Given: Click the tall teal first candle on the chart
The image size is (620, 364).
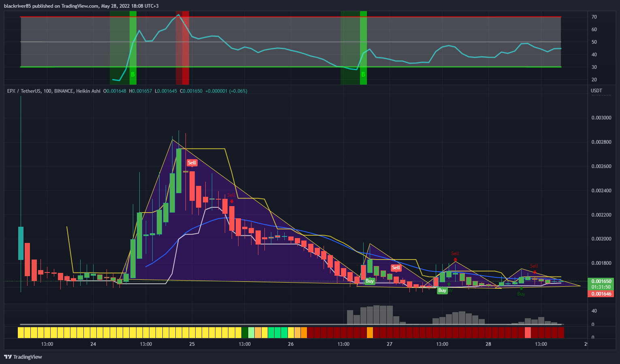Looking at the screenshot, I should coord(21,243).
